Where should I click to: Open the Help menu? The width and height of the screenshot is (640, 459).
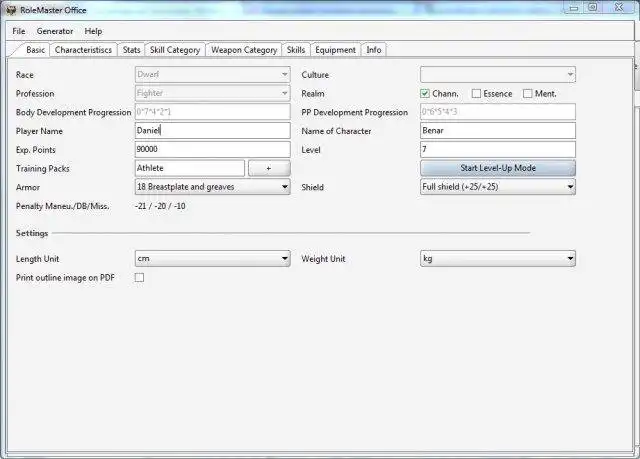[93, 31]
